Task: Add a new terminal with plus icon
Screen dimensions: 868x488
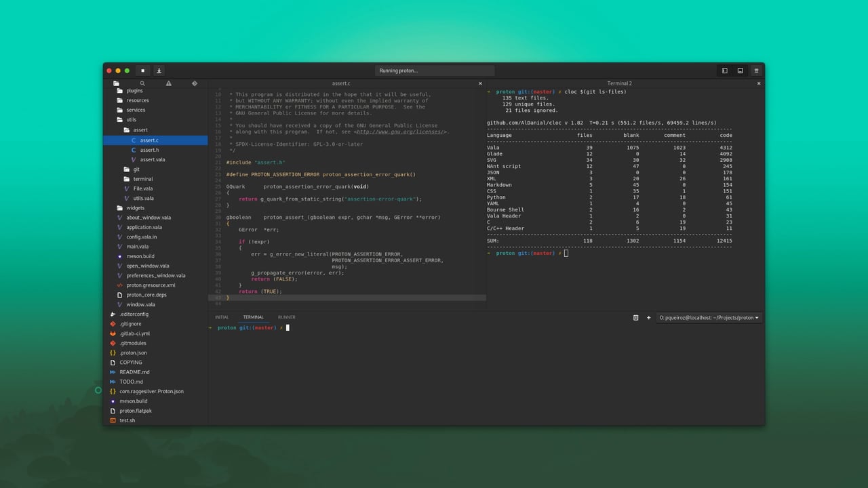Action: point(648,317)
